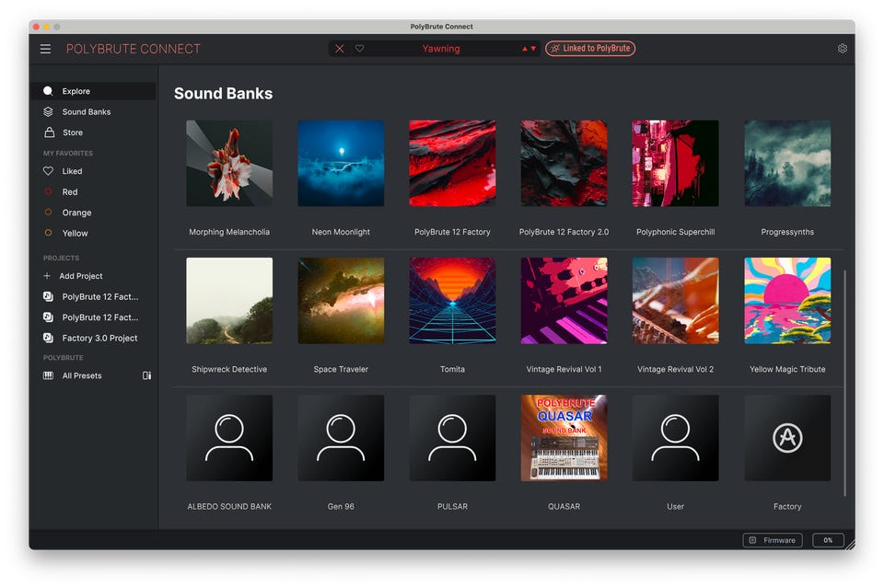Open Morphing Melancholia sound bank

[x=229, y=164]
